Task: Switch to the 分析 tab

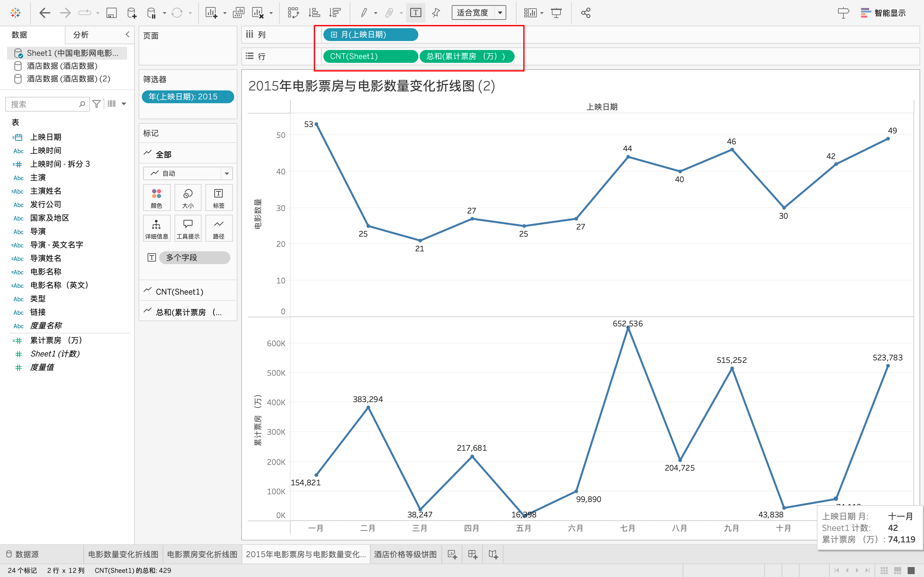Action: coord(81,35)
